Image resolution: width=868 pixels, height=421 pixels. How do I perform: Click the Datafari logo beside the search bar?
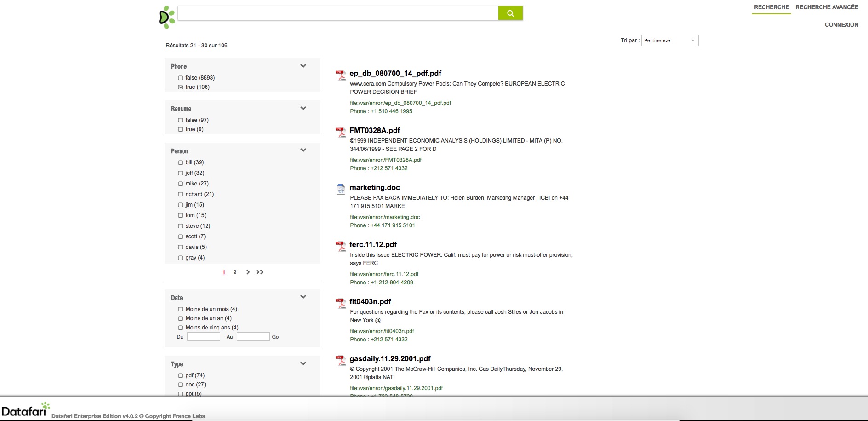167,17
